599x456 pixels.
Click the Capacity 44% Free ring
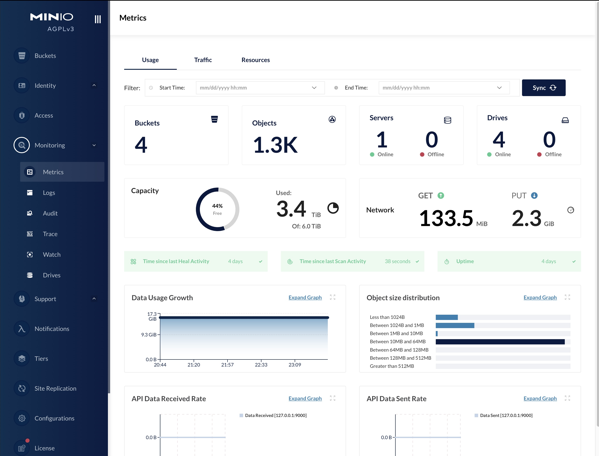217,209
